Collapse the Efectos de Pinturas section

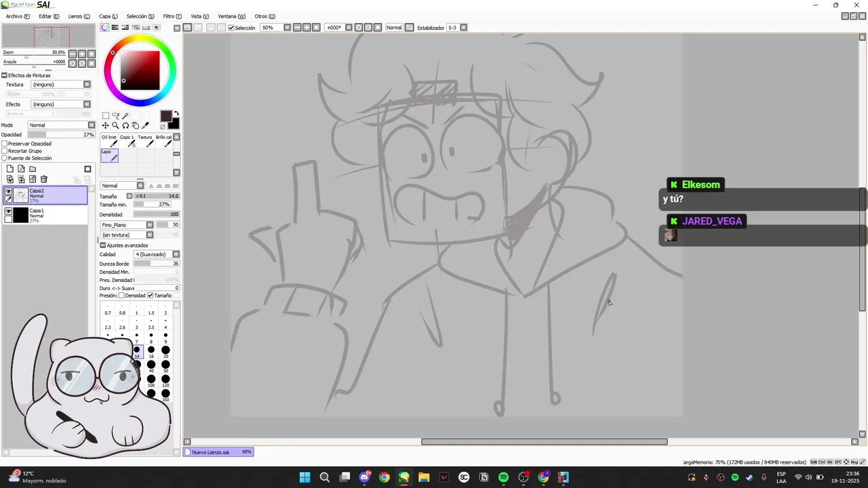tap(4, 75)
